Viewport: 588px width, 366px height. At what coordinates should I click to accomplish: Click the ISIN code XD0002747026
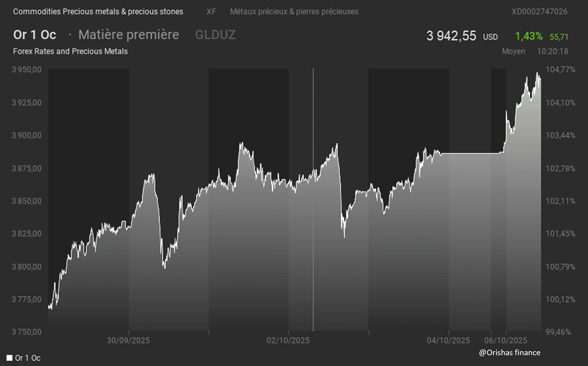(539, 12)
